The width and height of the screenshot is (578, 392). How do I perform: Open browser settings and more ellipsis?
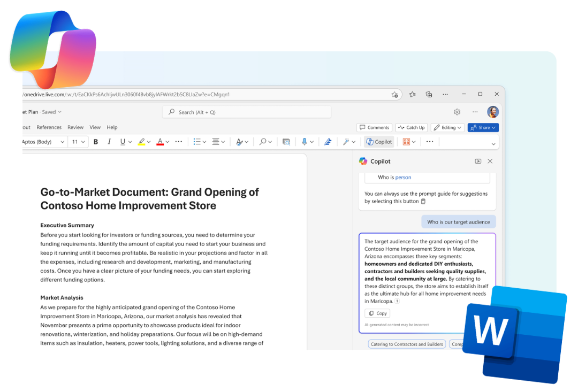coord(445,94)
